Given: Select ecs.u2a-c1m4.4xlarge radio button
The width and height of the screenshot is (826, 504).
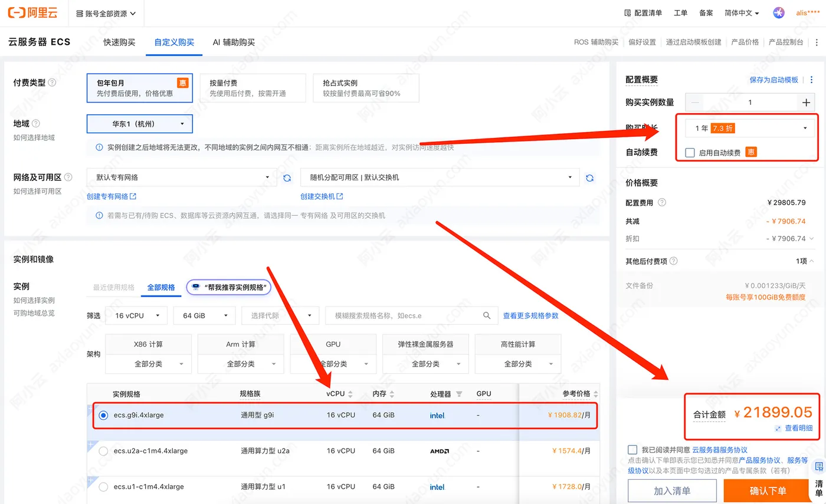Looking at the screenshot, I should (x=104, y=451).
